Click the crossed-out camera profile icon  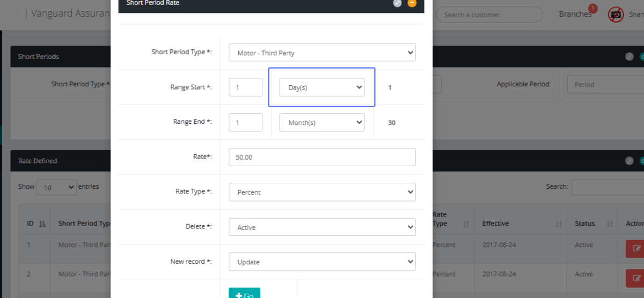[616, 14]
